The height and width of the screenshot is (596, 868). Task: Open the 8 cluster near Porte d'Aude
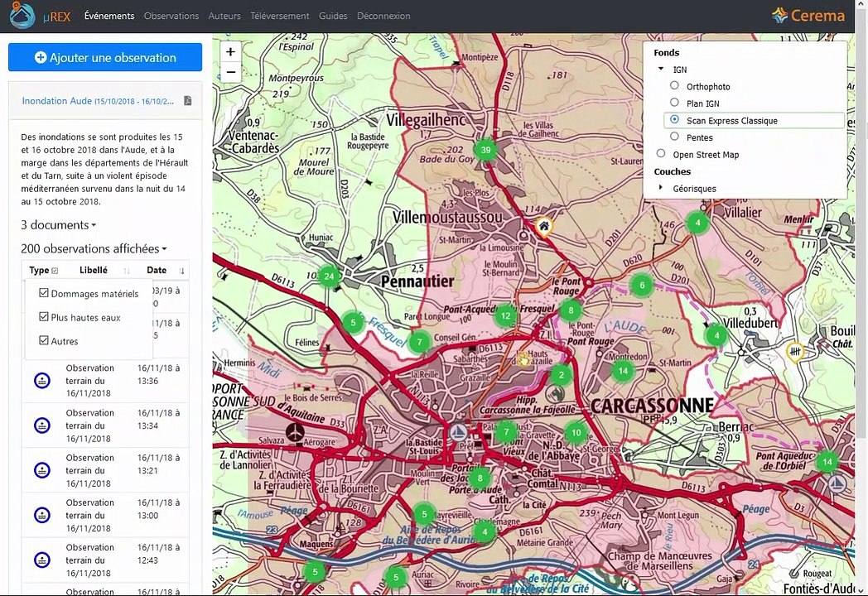(x=480, y=478)
